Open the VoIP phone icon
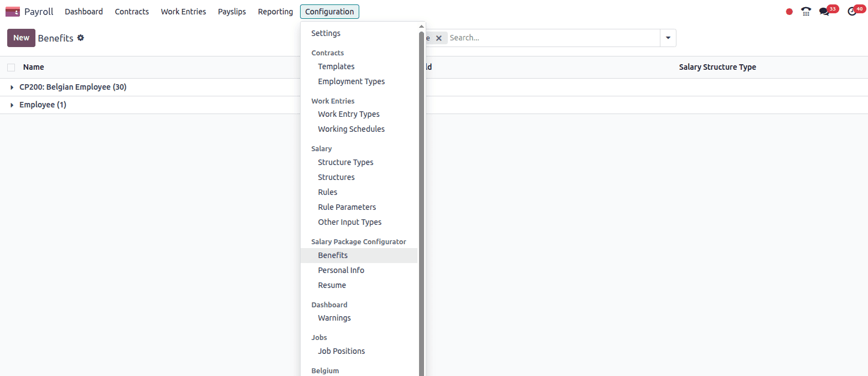Viewport: 868px width, 376px height. tap(806, 12)
